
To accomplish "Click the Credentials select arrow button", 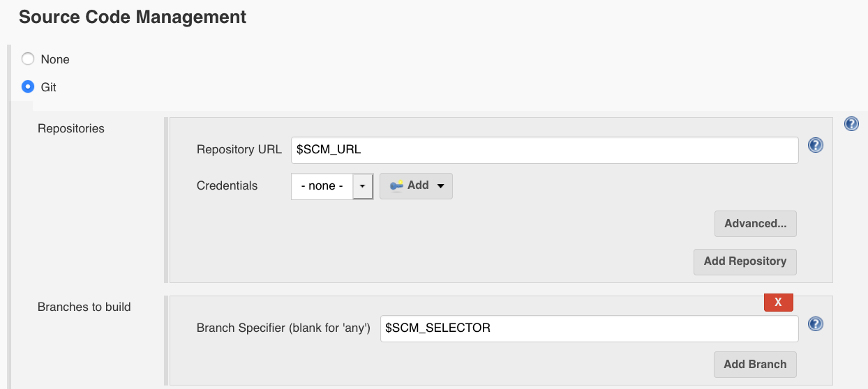I will click(363, 186).
